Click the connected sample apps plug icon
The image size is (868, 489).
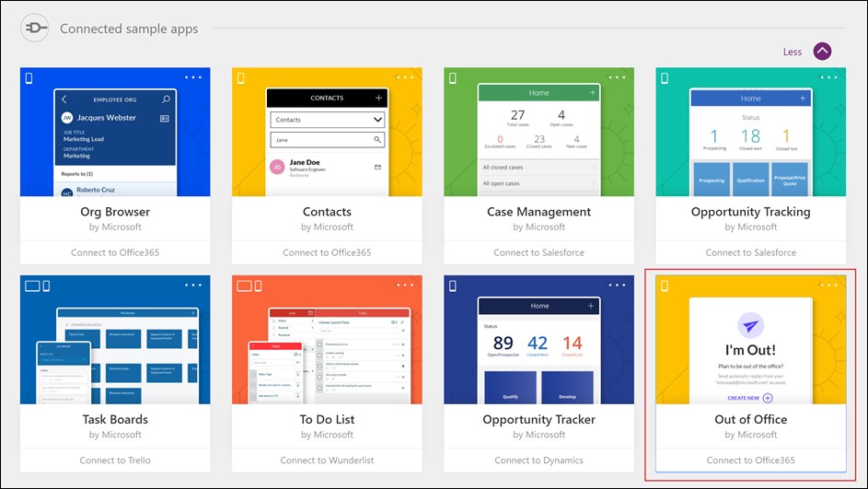click(34, 28)
